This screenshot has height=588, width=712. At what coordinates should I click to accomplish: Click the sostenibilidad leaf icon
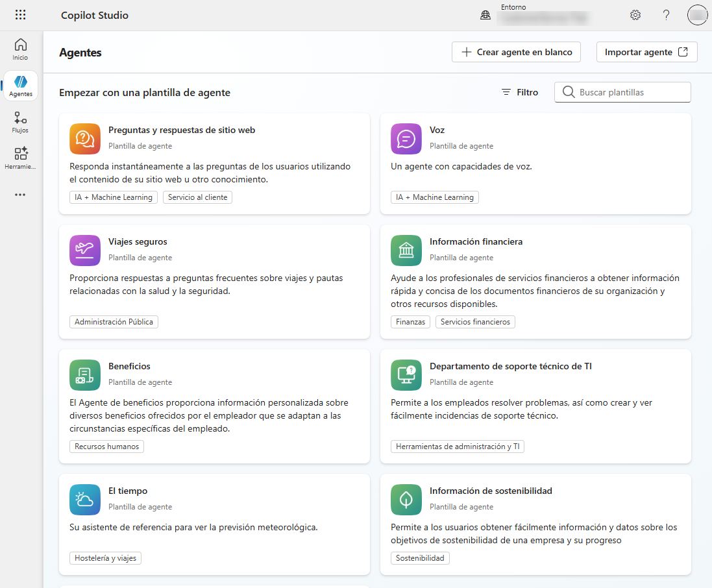point(406,500)
